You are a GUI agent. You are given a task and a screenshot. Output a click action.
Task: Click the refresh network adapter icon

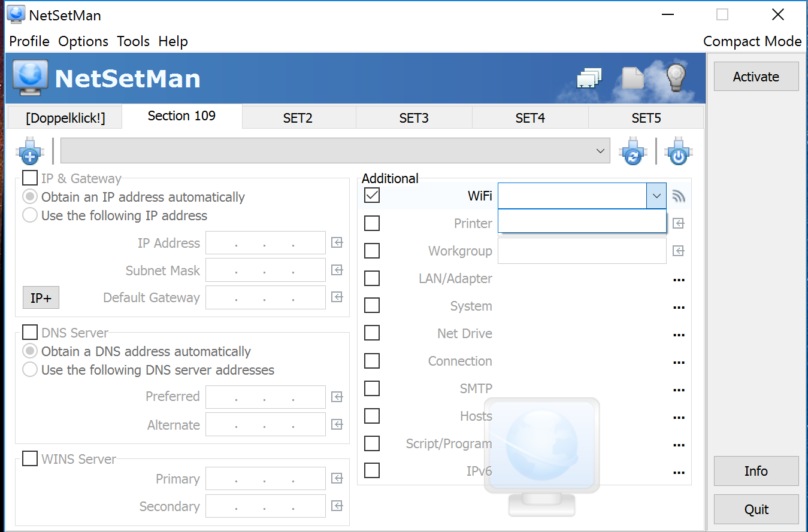pyautogui.click(x=633, y=151)
